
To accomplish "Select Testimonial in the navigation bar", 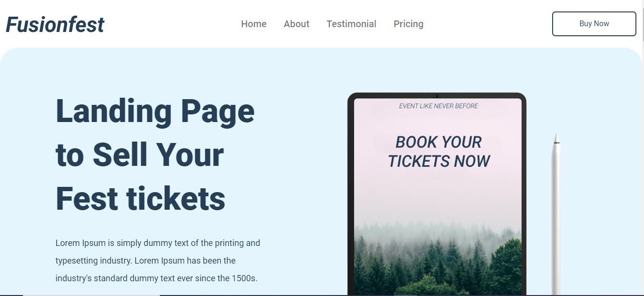I will [x=351, y=24].
